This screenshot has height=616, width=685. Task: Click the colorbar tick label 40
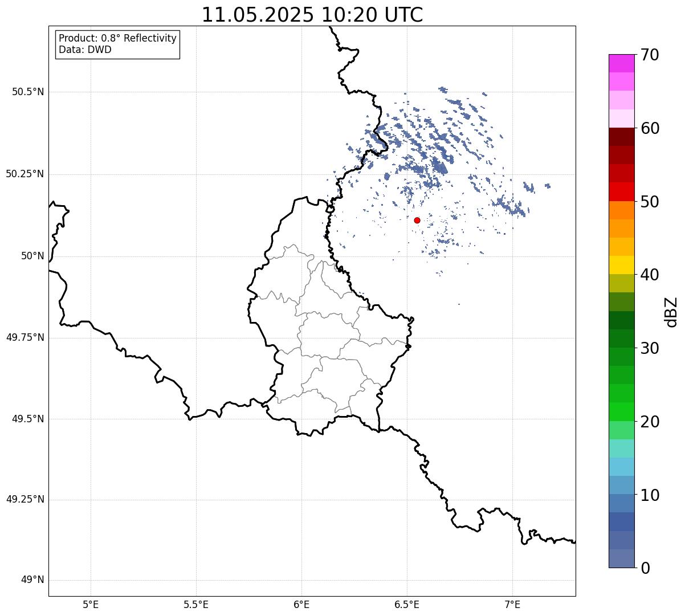point(650,275)
